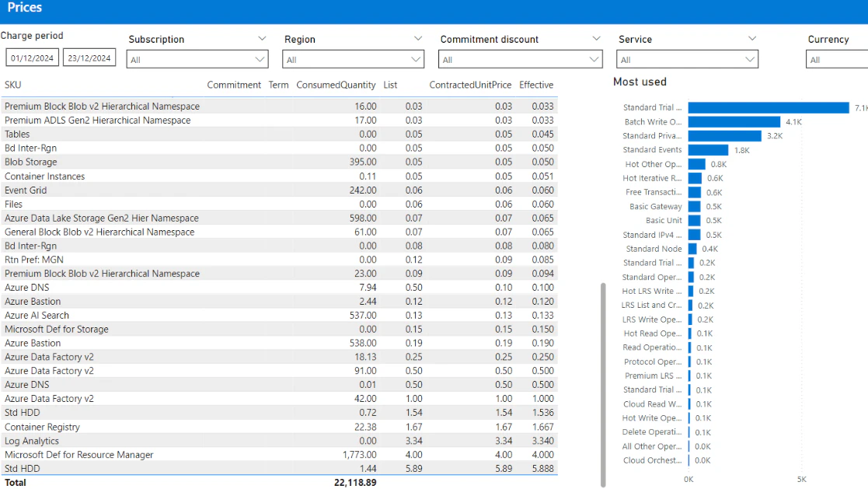
Task: Expand the Region slicer header chevron
Action: pyautogui.click(x=418, y=39)
